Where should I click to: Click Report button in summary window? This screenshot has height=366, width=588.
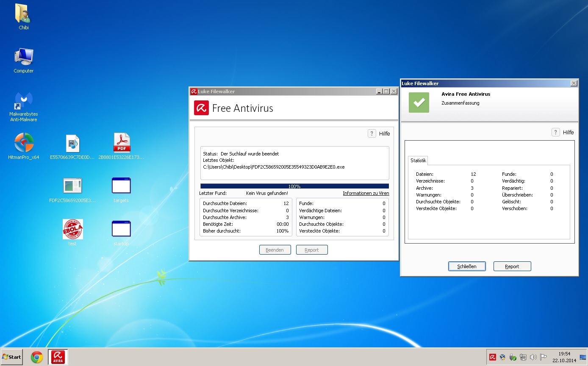click(x=512, y=266)
